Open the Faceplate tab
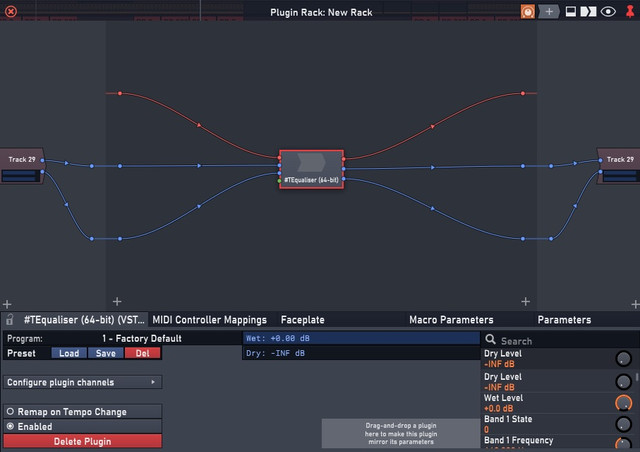Viewport: 640px width, 452px height. (x=302, y=320)
